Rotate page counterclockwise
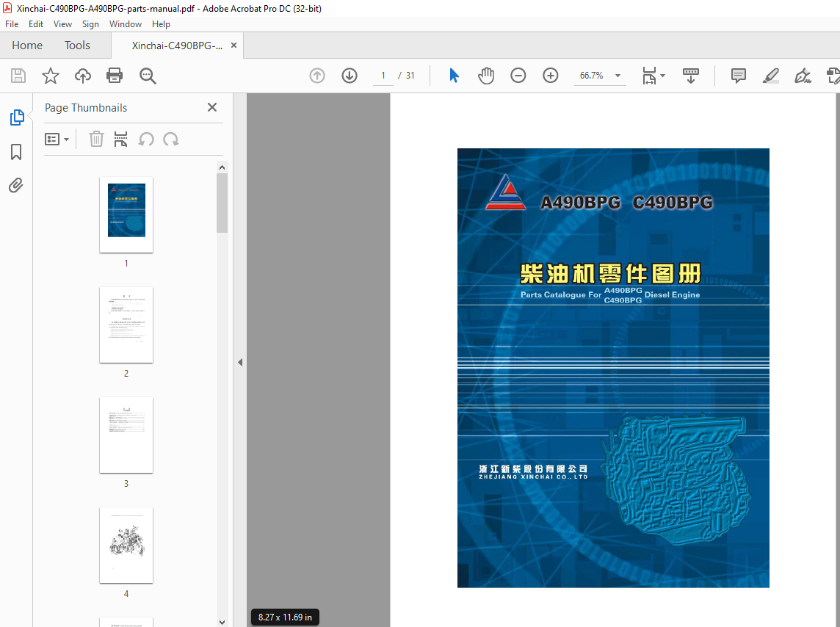This screenshot has width=840, height=627. [x=146, y=139]
